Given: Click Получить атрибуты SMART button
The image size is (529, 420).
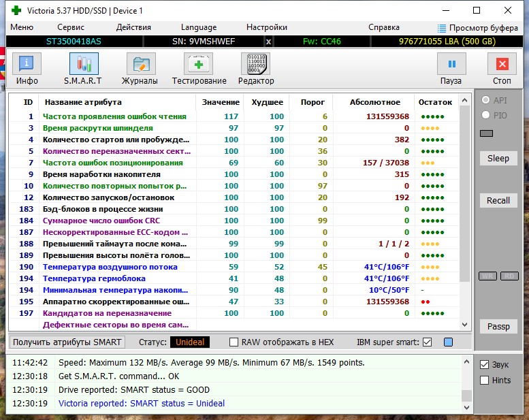Looking at the screenshot, I should (67, 342).
